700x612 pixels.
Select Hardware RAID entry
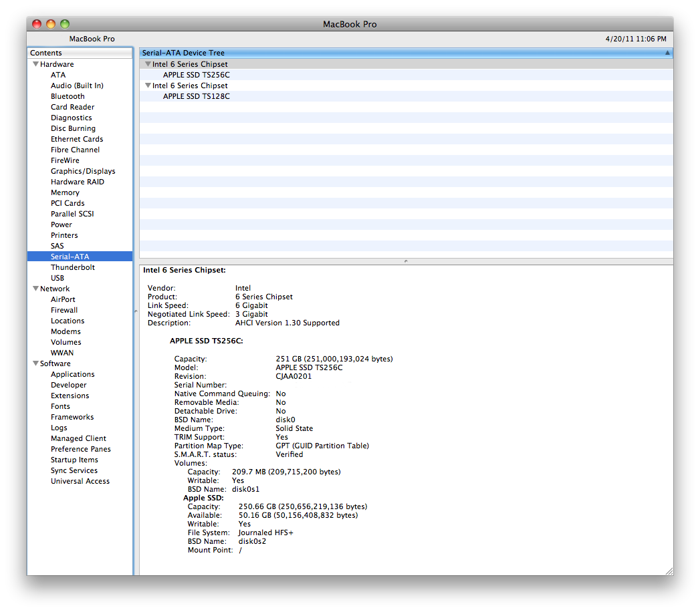78,182
